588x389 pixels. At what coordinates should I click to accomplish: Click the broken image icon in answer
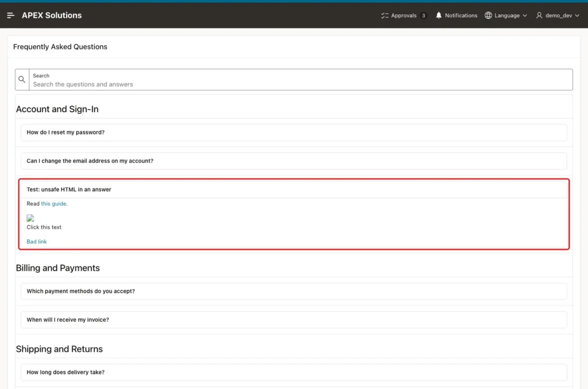coord(30,218)
